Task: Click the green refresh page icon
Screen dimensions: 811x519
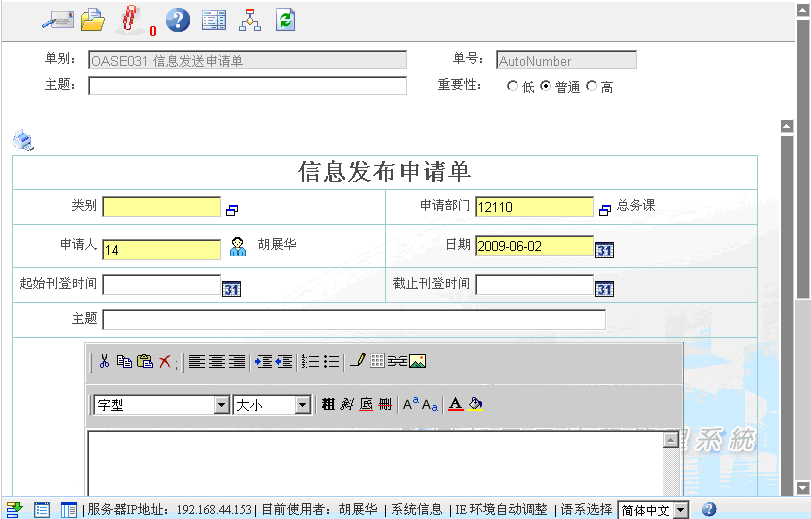Action: (286, 19)
